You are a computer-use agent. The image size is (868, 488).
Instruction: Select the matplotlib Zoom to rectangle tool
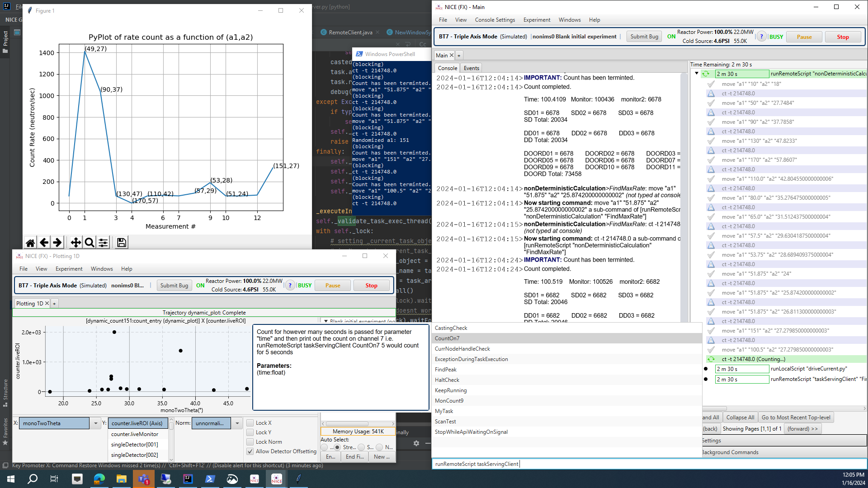coord(90,243)
